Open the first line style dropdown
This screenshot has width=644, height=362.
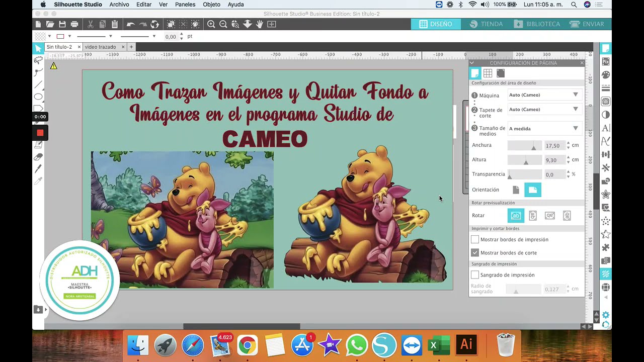coord(110,36)
